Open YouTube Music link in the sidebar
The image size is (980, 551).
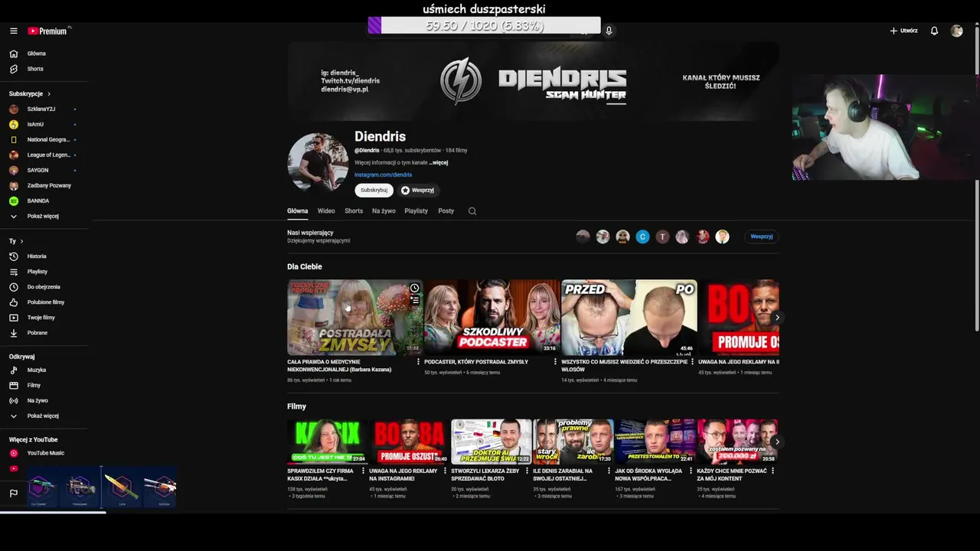44,453
